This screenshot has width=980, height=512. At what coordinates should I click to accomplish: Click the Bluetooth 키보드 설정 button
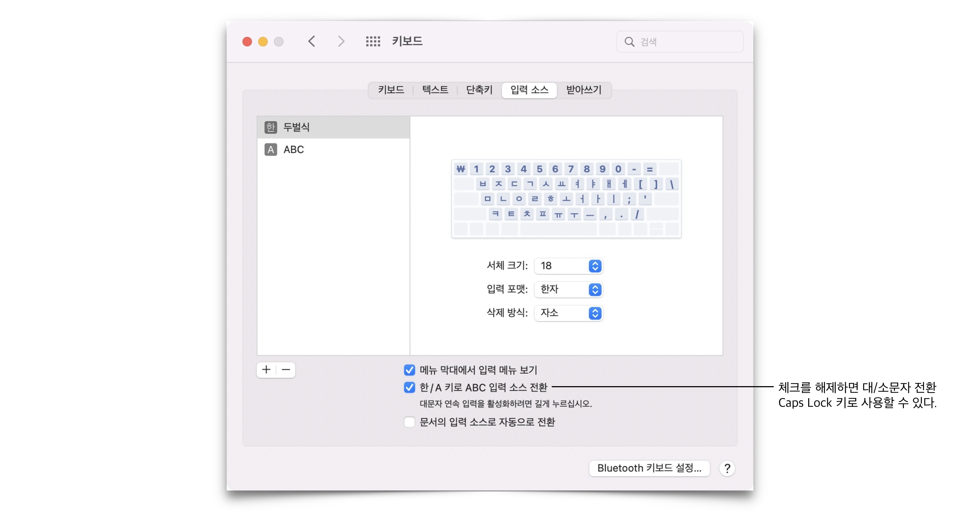(x=649, y=468)
